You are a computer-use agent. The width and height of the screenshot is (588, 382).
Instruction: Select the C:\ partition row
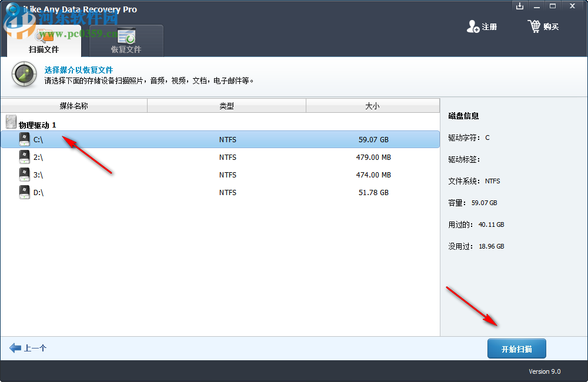click(x=176, y=139)
